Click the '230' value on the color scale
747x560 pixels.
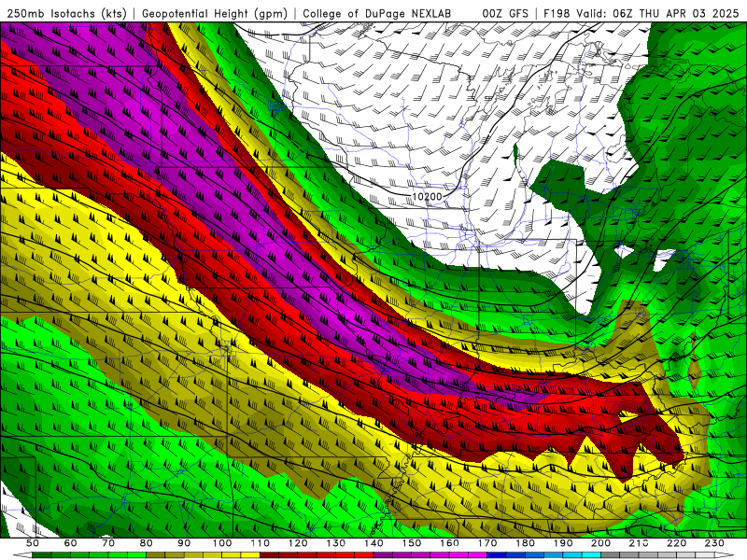714,543
